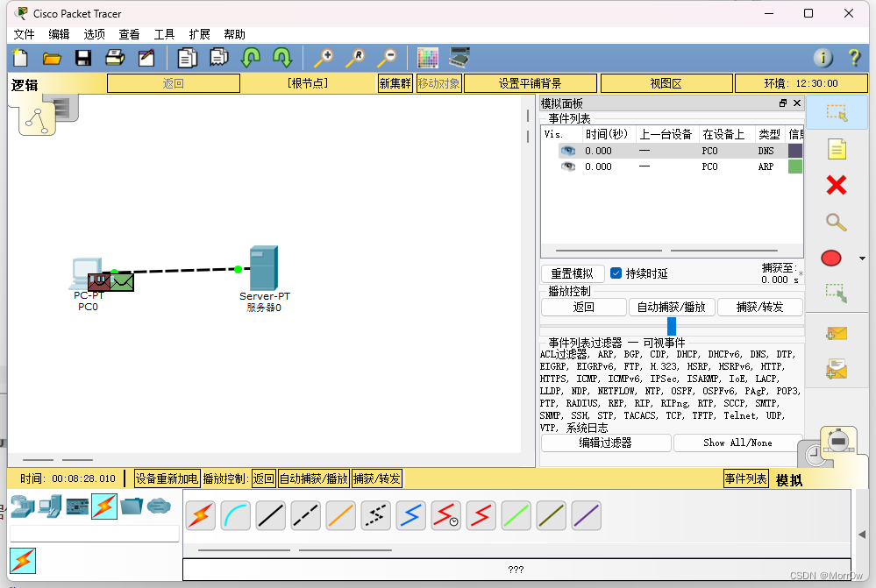Pick the console cable connection
Viewport: 876px width, 588px height.
pos(236,515)
